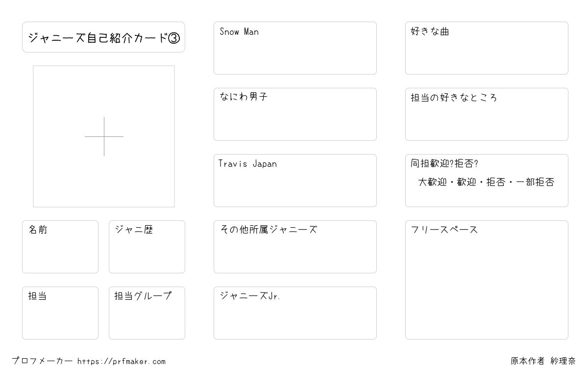This screenshot has width=588, height=368.
Task: Click the plus icon in the photo placeholder
Action: click(104, 136)
